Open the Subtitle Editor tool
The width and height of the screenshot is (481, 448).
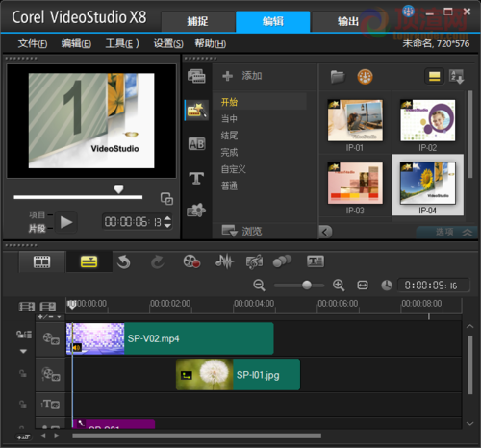tap(316, 261)
